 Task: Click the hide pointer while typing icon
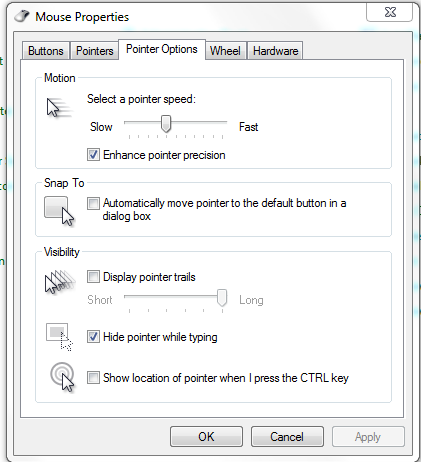pyautogui.click(x=59, y=337)
